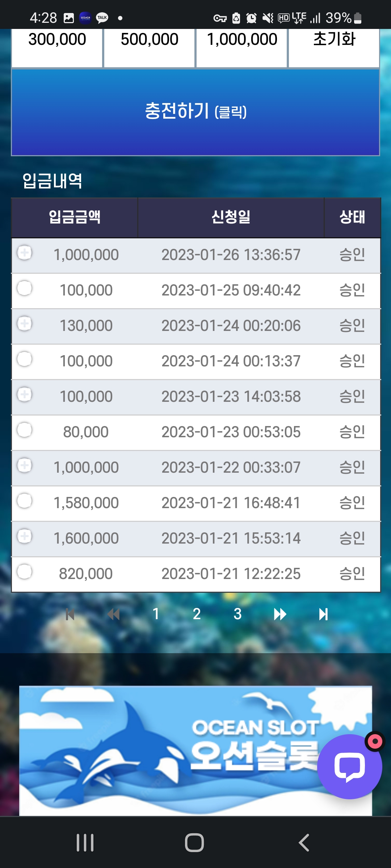Image resolution: width=391 pixels, height=868 pixels.
Task: Select the 820,000 deposit row circle
Action: [x=25, y=572]
